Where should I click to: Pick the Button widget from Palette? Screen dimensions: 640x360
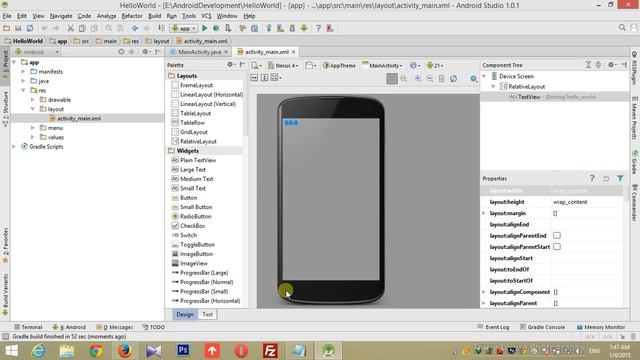pyautogui.click(x=189, y=198)
